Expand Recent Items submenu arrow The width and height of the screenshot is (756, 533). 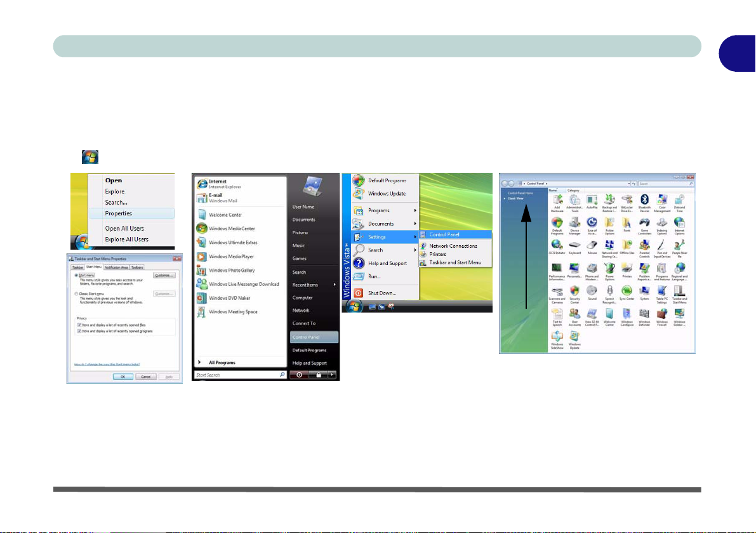click(335, 285)
